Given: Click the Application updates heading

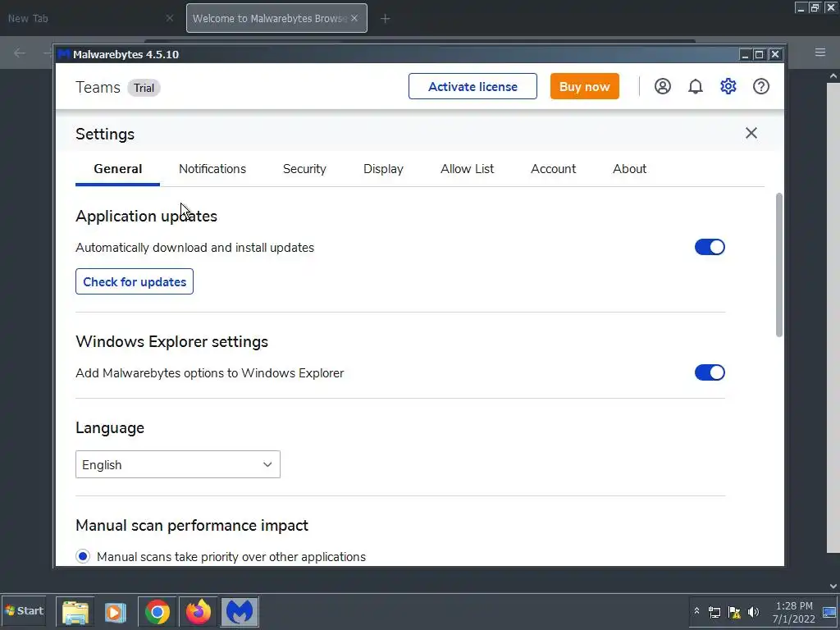Looking at the screenshot, I should pyautogui.click(x=146, y=216).
